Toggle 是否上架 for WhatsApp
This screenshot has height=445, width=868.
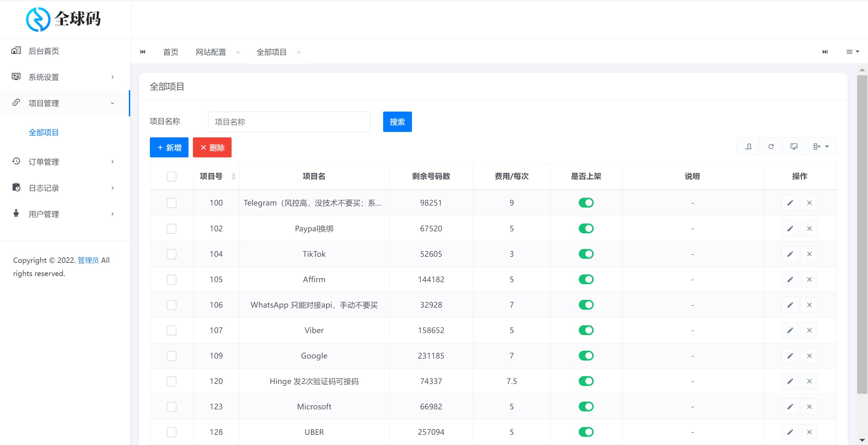pyautogui.click(x=586, y=305)
